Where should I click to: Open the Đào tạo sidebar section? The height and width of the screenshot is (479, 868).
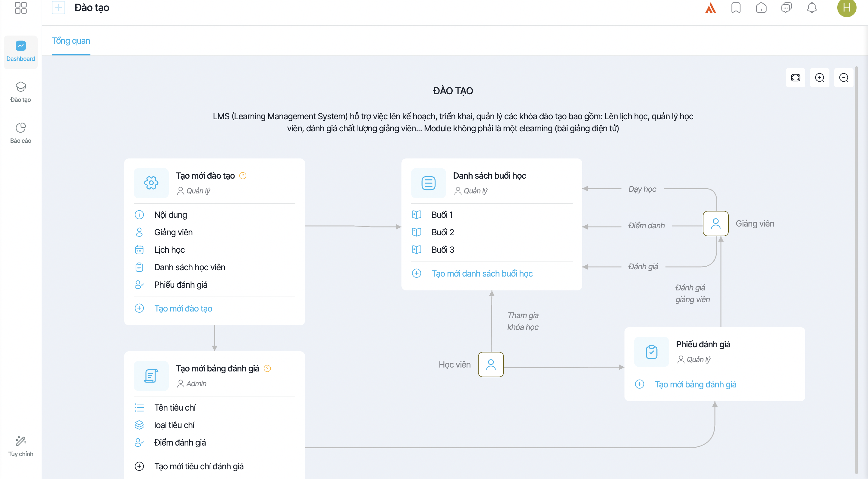(20, 92)
